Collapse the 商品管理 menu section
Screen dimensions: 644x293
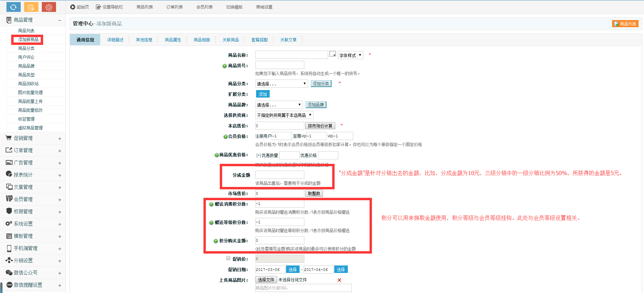coord(60,20)
